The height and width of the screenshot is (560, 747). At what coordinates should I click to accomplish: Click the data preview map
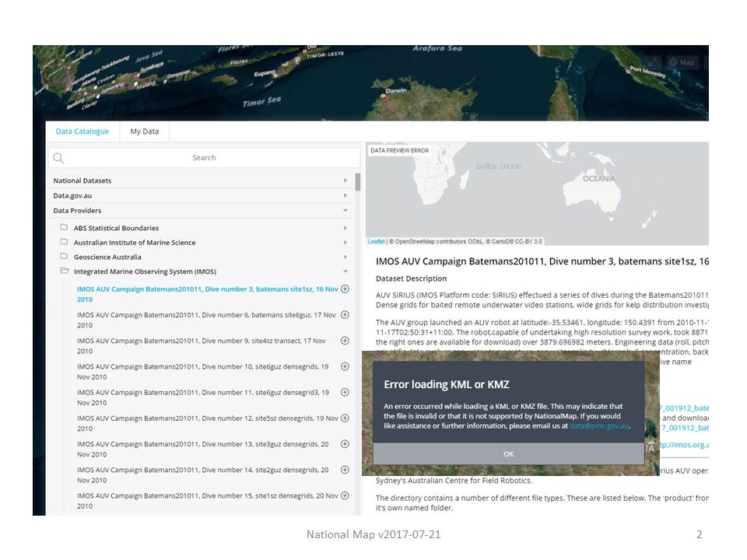coord(538,194)
